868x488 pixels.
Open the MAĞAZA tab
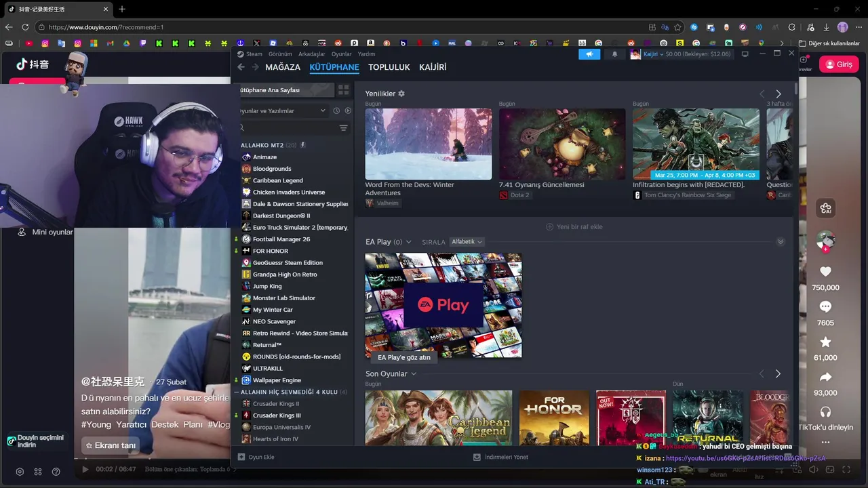pos(283,67)
